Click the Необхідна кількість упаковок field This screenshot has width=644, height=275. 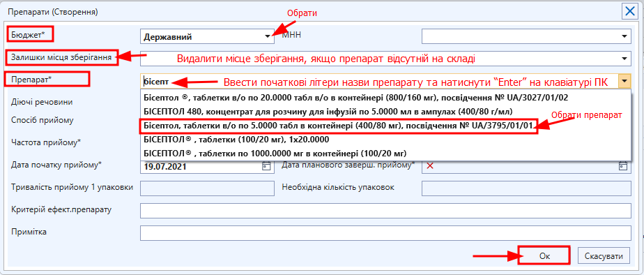pyautogui.click(x=526, y=188)
